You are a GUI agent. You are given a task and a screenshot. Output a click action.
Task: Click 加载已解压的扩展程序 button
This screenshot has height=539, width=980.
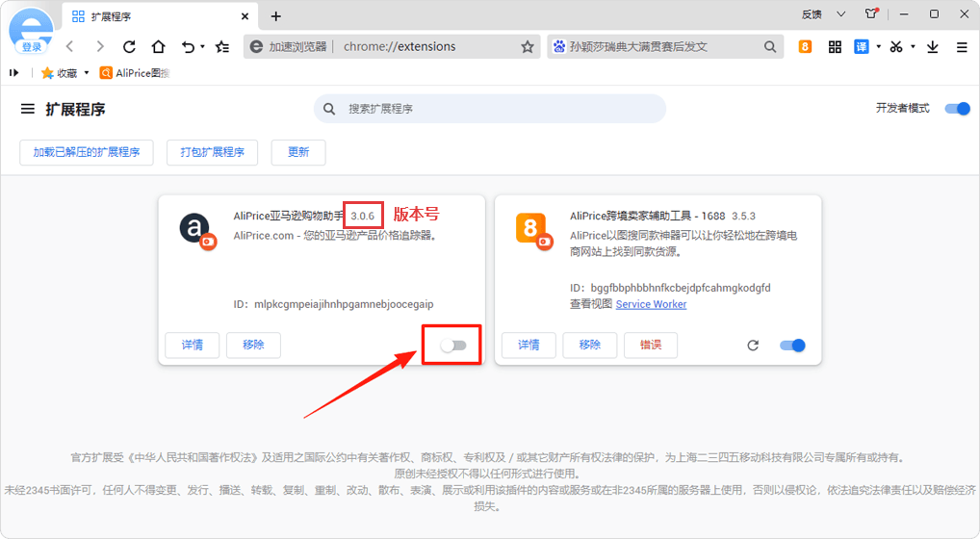87,152
